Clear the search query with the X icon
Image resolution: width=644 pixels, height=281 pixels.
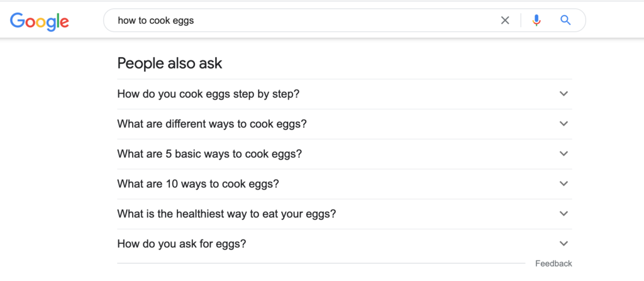[x=505, y=20]
